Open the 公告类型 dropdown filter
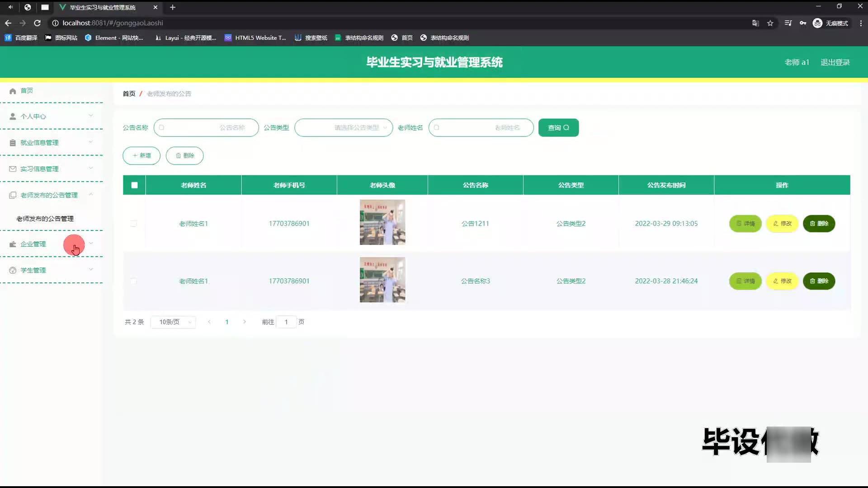The height and width of the screenshot is (488, 868). click(x=344, y=128)
